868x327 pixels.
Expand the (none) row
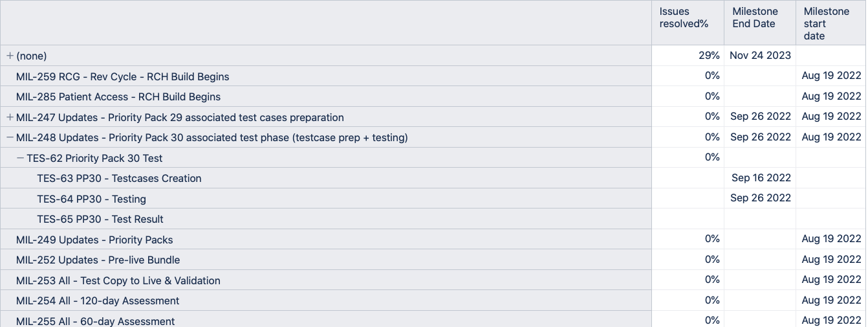pyautogui.click(x=10, y=56)
